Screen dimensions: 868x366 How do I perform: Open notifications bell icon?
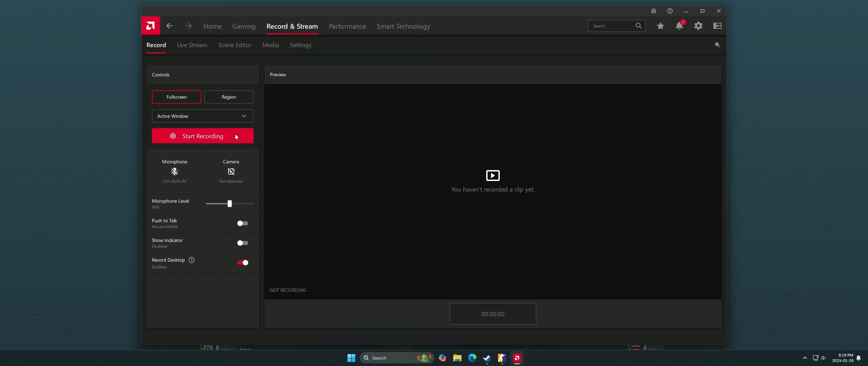coord(679,26)
